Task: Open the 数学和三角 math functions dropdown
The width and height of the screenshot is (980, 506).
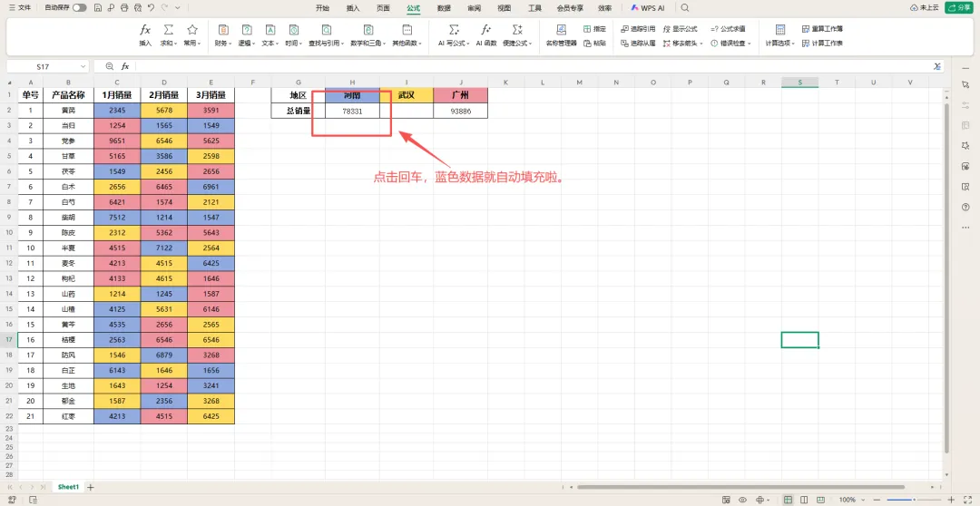Action: click(x=368, y=35)
